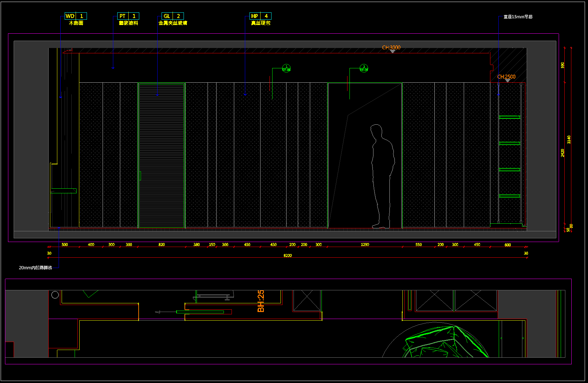
Task: Select the BH:25 label in plan view
Action: (x=261, y=301)
